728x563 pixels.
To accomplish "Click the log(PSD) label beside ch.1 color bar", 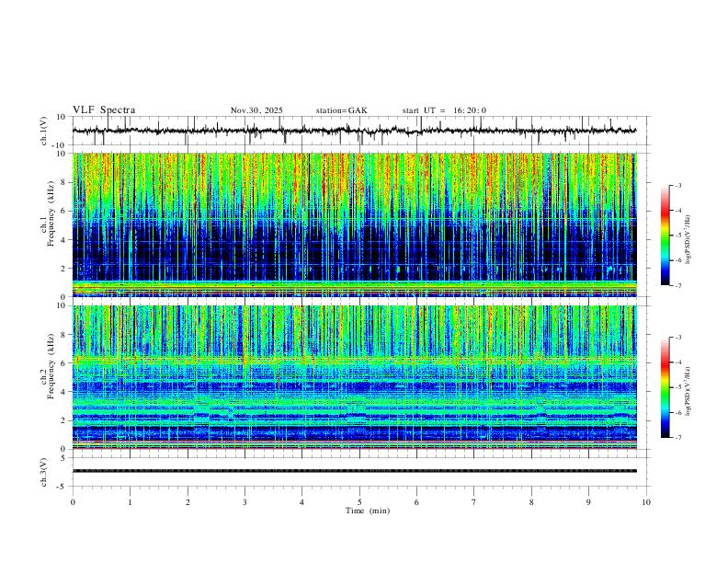I will click(x=688, y=240).
